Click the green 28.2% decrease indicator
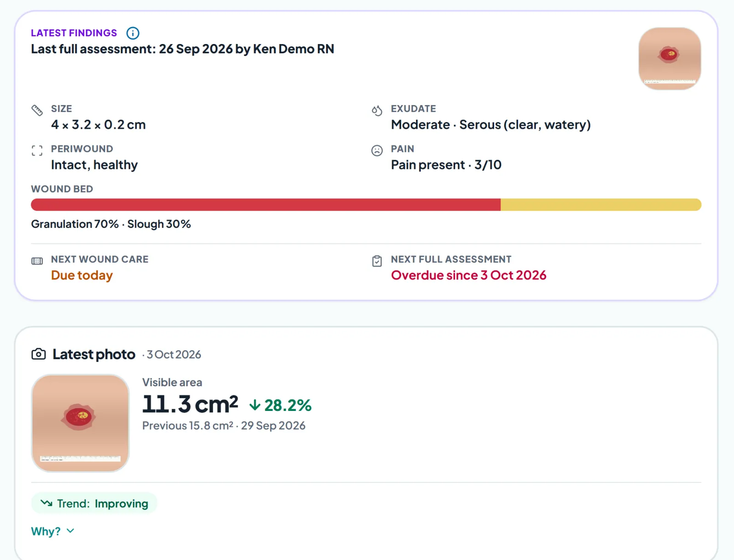 pyautogui.click(x=280, y=405)
